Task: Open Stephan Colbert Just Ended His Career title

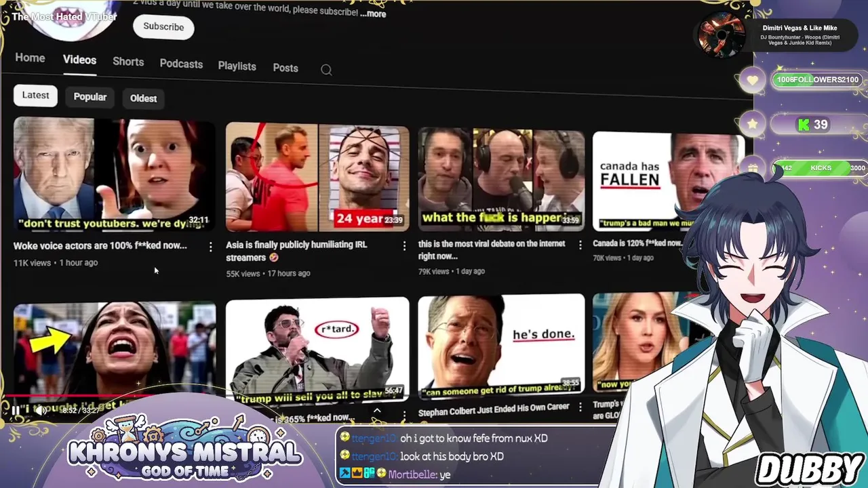Action: click(x=494, y=411)
